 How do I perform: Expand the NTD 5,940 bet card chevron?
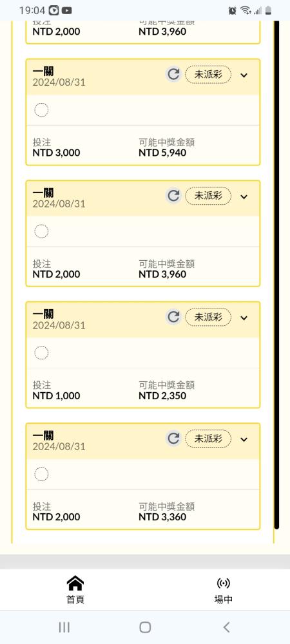click(x=244, y=75)
